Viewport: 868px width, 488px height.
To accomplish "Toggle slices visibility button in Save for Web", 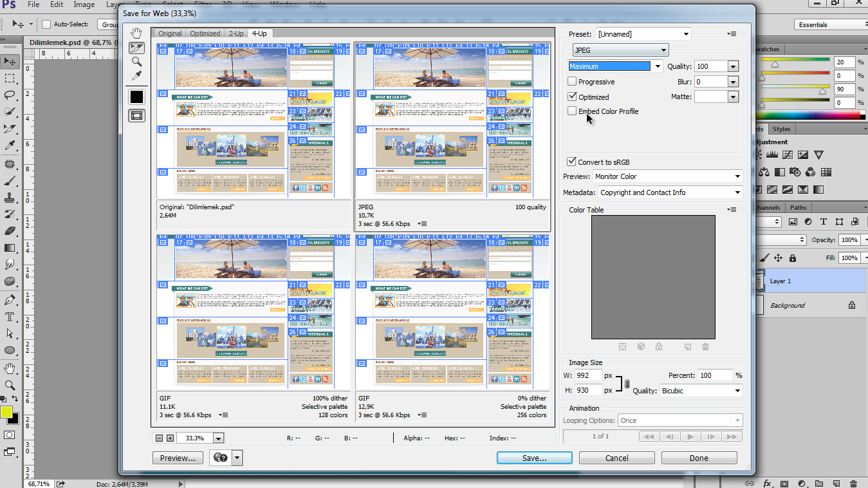I will [136, 115].
